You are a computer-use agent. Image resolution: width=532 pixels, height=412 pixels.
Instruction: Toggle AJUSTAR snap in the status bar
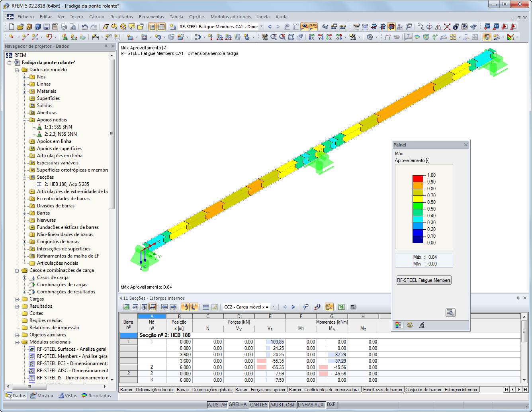pos(217,404)
